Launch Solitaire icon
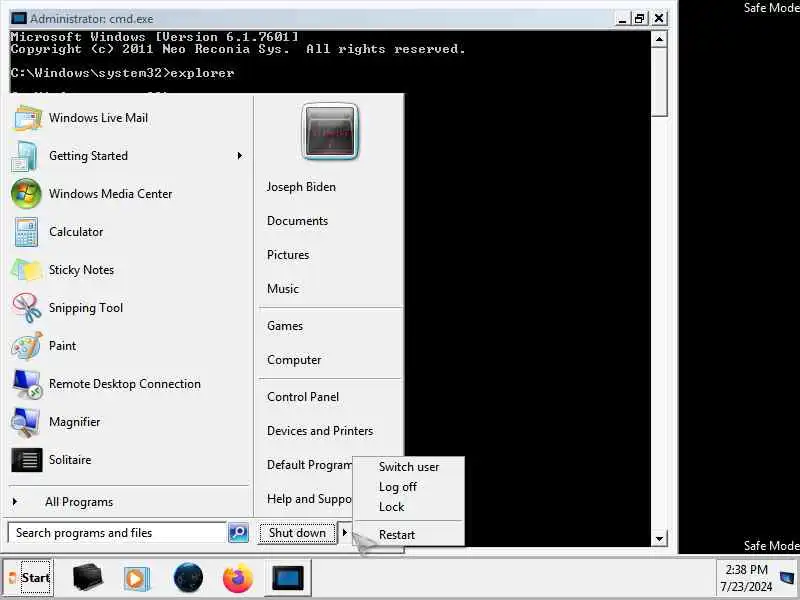 (27, 460)
